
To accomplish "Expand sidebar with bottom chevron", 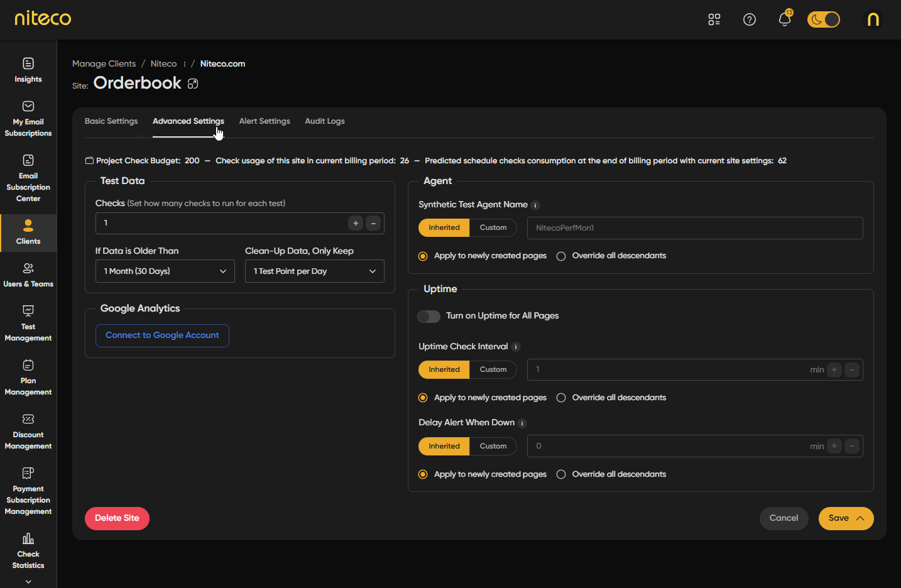I will (28, 582).
